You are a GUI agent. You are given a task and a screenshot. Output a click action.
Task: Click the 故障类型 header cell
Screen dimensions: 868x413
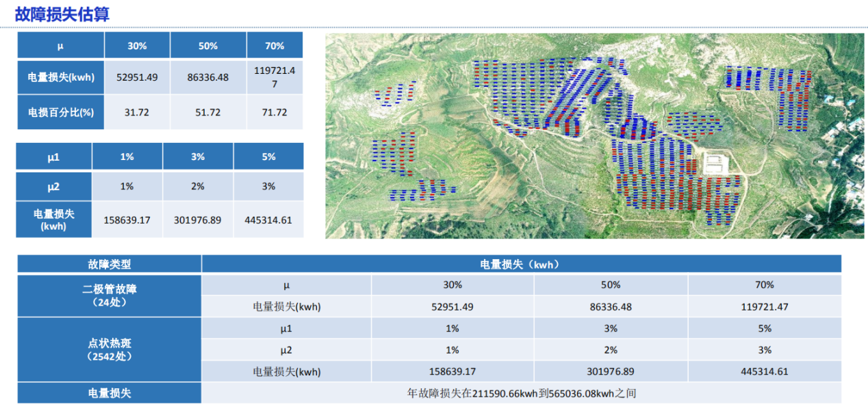click(110, 264)
